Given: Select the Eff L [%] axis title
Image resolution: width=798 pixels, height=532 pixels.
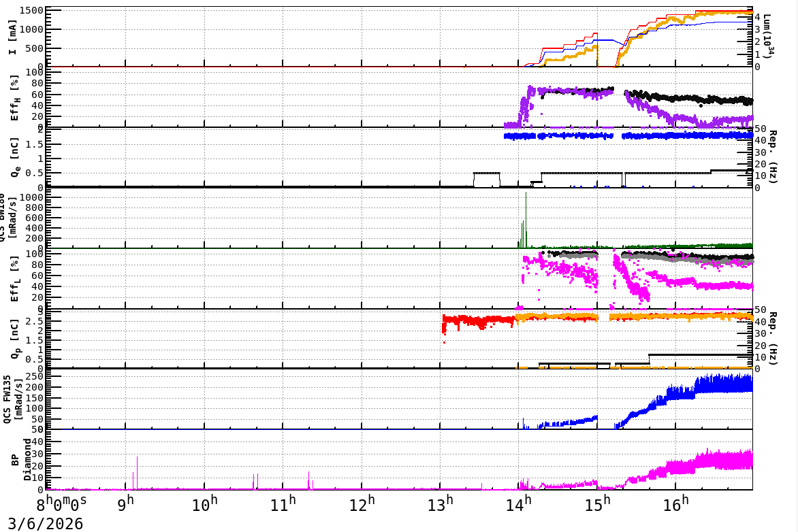Looking at the screenshot, I should [x=15, y=279].
